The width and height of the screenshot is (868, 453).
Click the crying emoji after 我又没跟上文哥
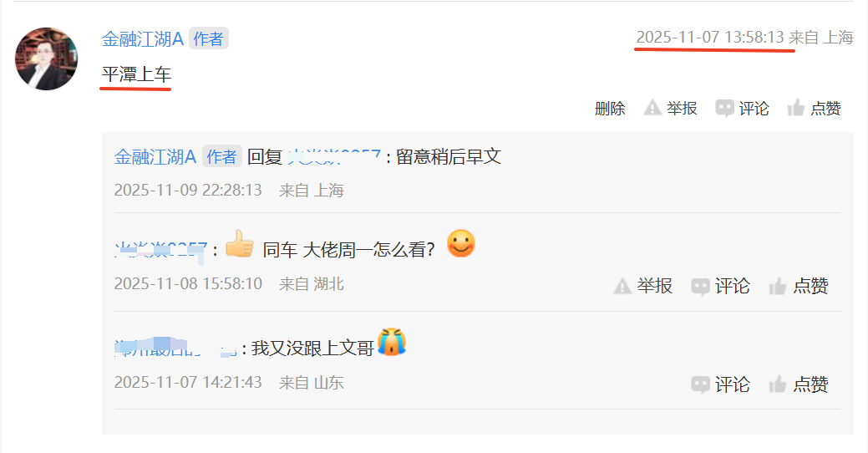tap(391, 342)
